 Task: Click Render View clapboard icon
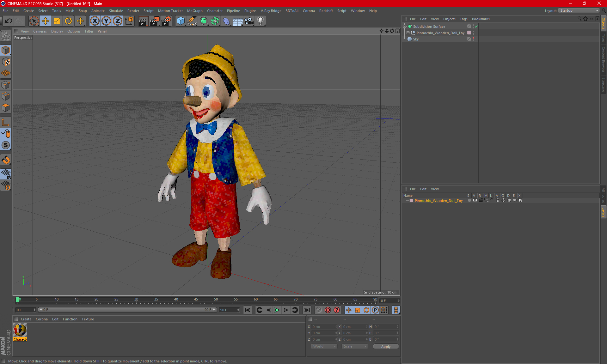tap(143, 21)
